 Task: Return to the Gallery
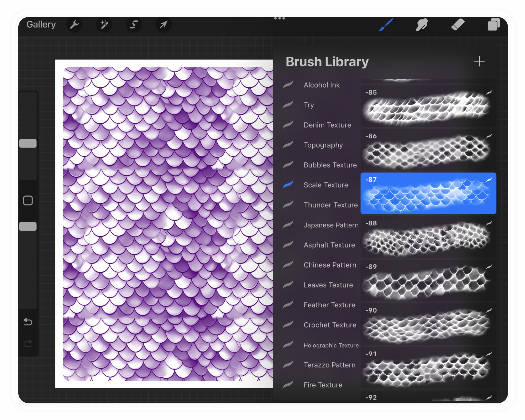click(x=41, y=24)
